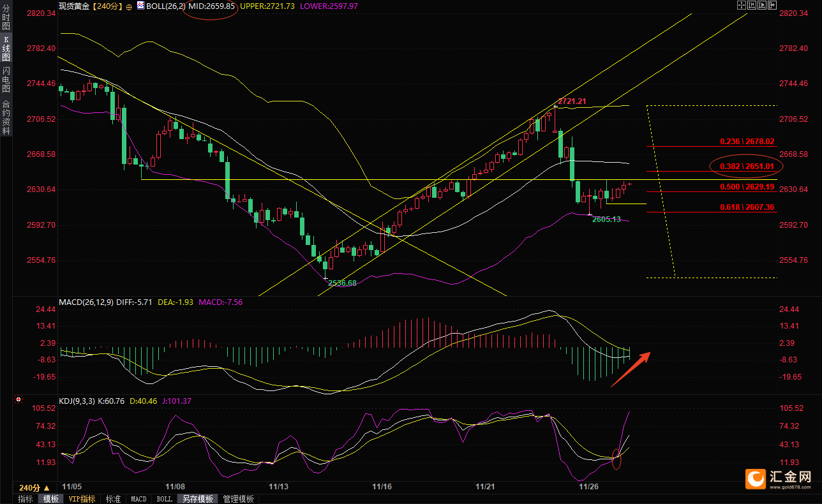Click the 11/26 date on time axis

click(x=588, y=486)
